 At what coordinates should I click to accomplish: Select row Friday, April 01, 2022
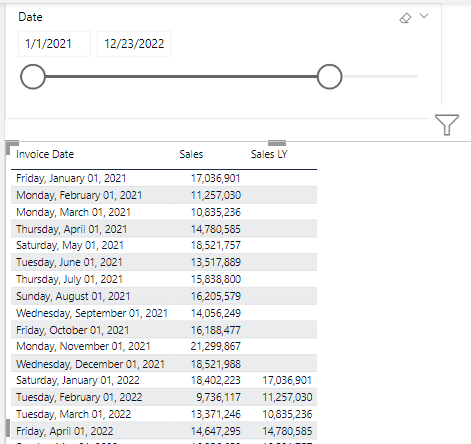(164, 431)
